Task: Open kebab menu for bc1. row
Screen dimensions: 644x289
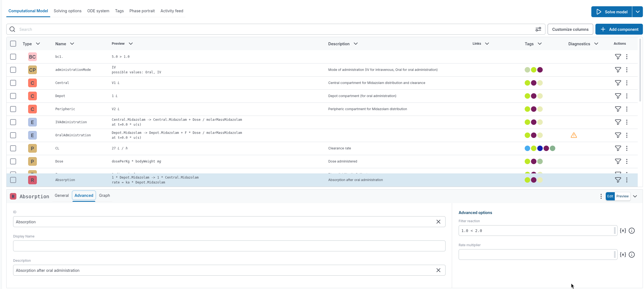Action: pos(627,57)
